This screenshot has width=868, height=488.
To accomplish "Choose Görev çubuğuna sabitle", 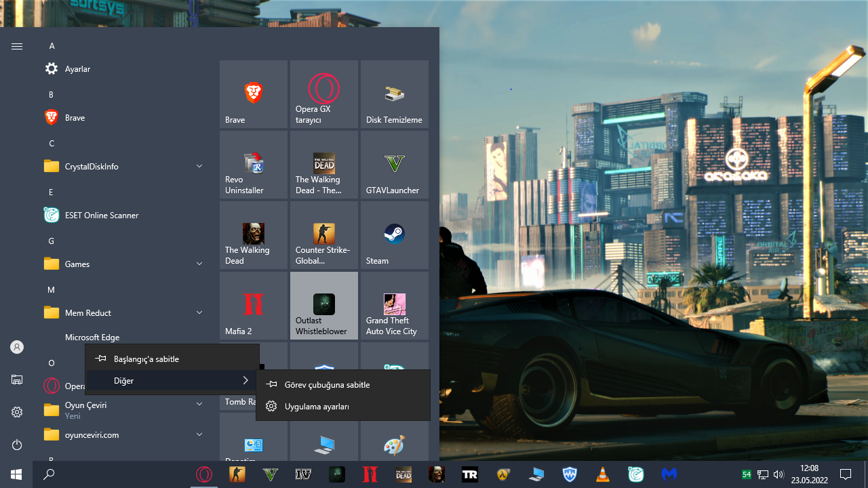I will tap(343, 384).
